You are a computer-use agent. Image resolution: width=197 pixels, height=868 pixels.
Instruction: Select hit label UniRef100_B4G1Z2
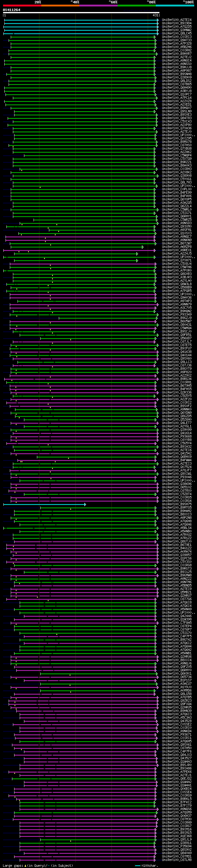point(177,548)
